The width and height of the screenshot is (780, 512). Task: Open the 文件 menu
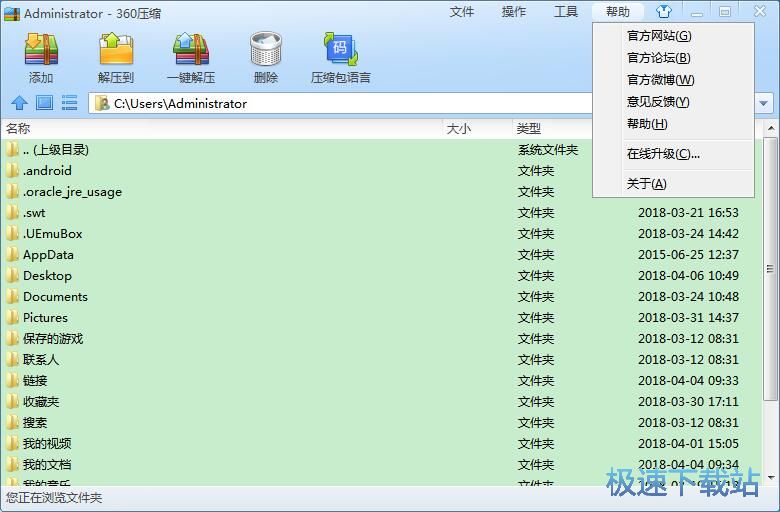click(462, 11)
